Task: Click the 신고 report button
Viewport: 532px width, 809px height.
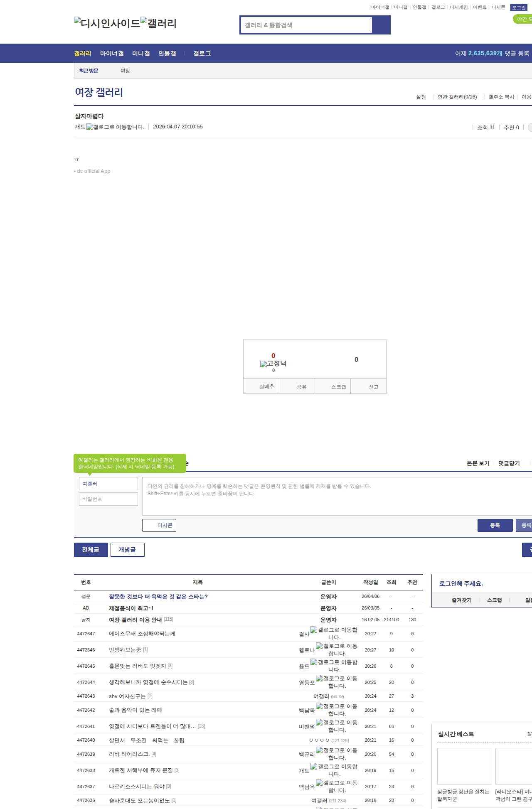Action: (x=368, y=386)
